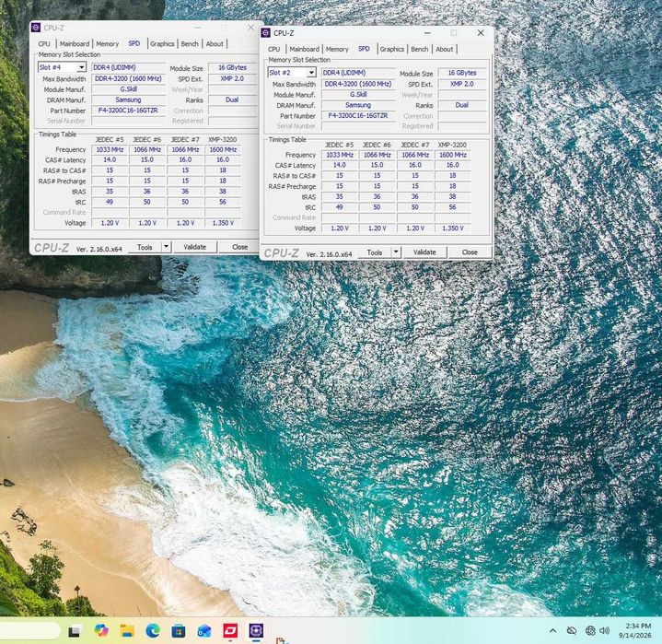Click Max Bandwidth DDR4-3200 field in right window

pyautogui.click(x=358, y=84)
